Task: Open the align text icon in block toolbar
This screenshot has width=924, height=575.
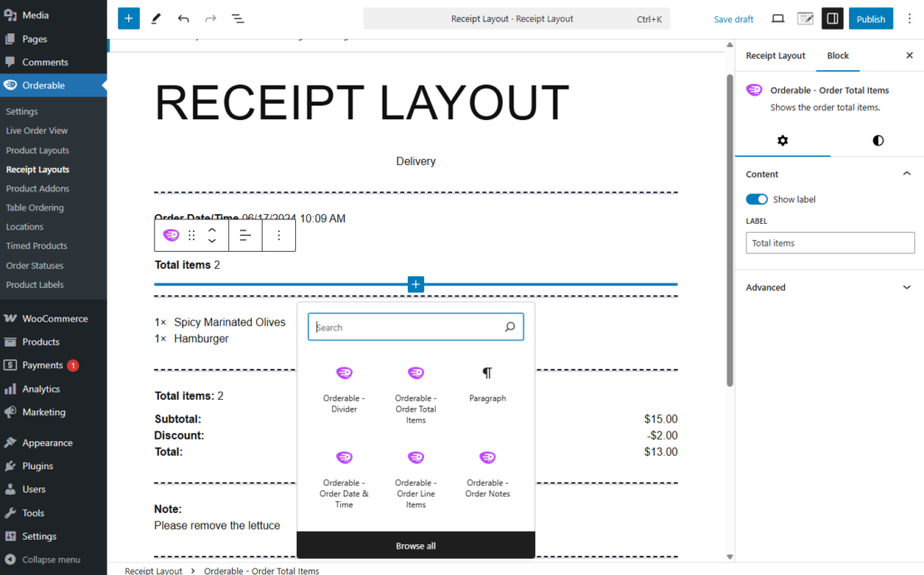Action: [x=245, y=236]
